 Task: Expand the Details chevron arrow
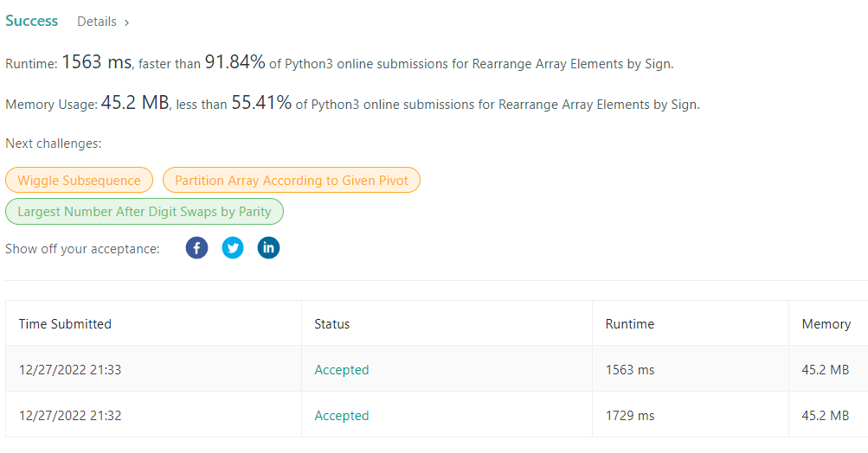pyautogui.click(x=126, y=22)
